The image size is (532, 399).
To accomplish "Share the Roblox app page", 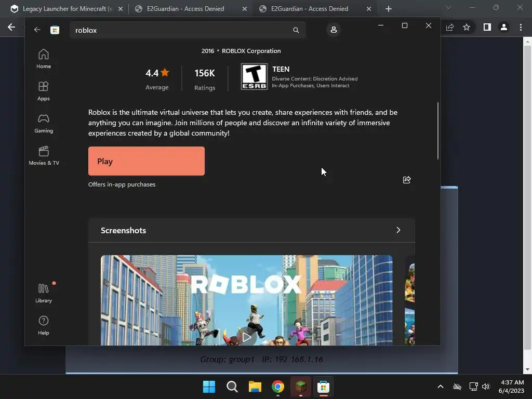I will 407,180.
